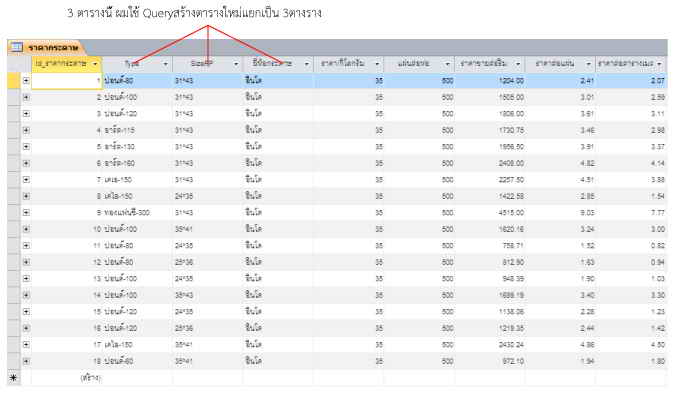The height and width of the screenshot is (393, 682).
Task: Click the table icon on datasheet tab
Action: [x=17, y=47]
